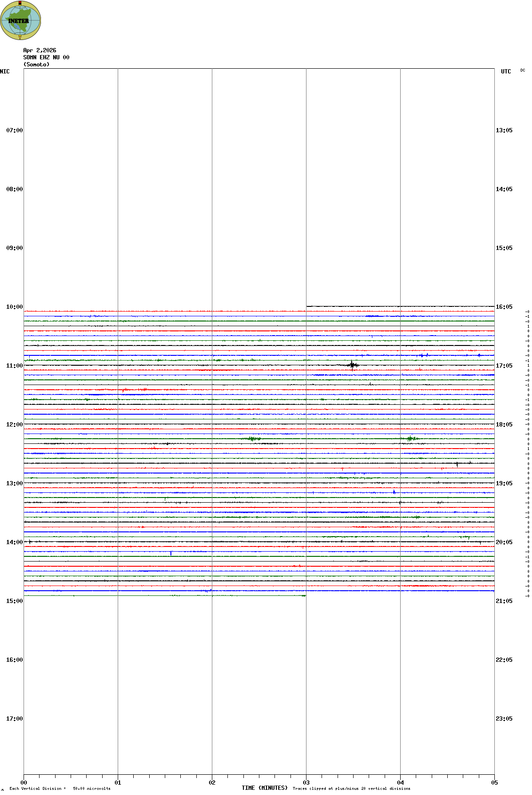This screenshot has height=795, width=532.
Task: Click the 03 minute axis tick label
Action: 306,783
